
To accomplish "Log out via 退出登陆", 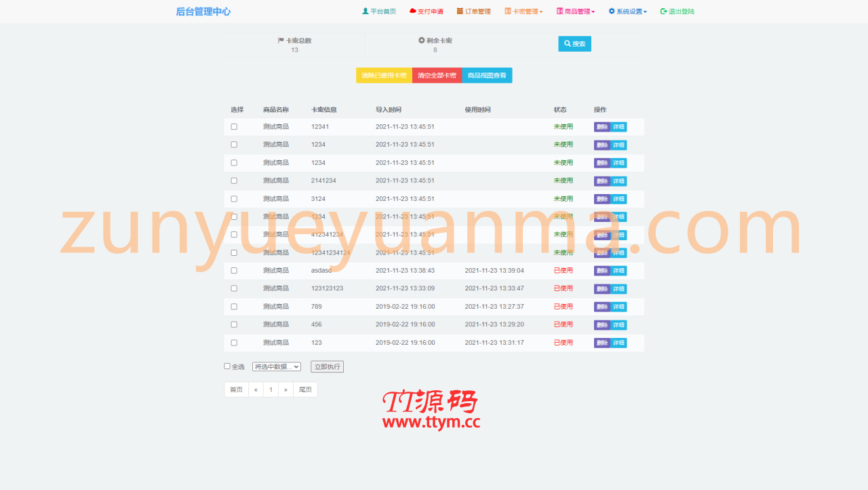I will coord(677,12).
